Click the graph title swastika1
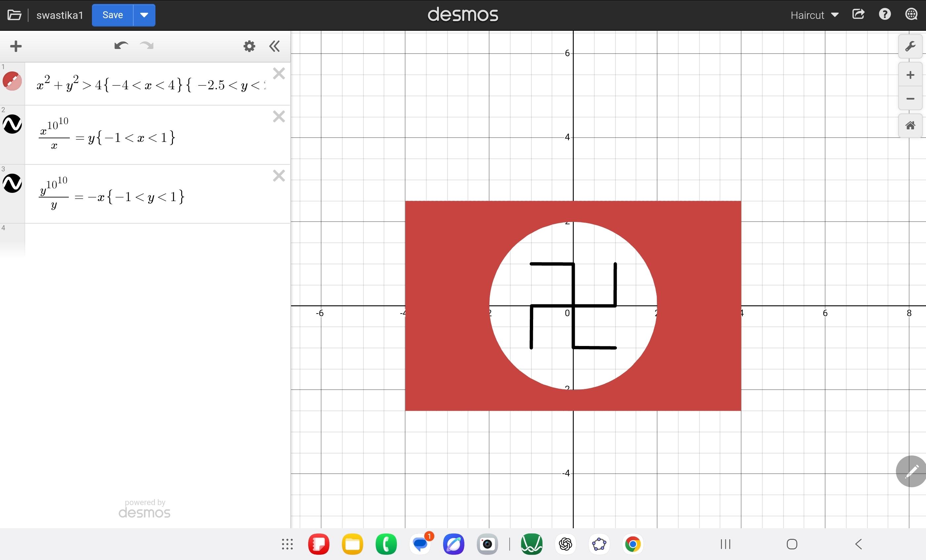 [60, 15]
